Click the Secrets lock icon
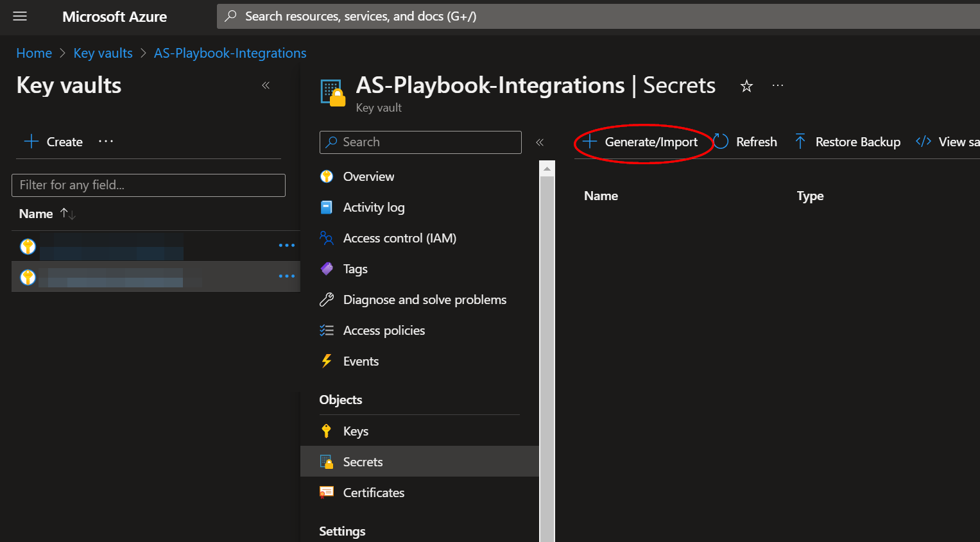Image resolution: width=980 pixels, height=542 pixels. coord(327,462)
